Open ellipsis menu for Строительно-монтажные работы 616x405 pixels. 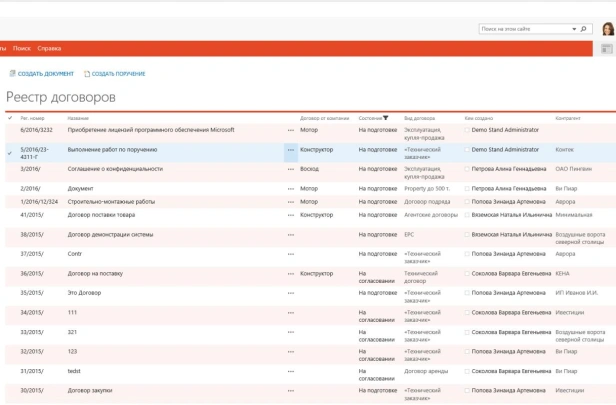pyautogui.click(x=291, y=202)
